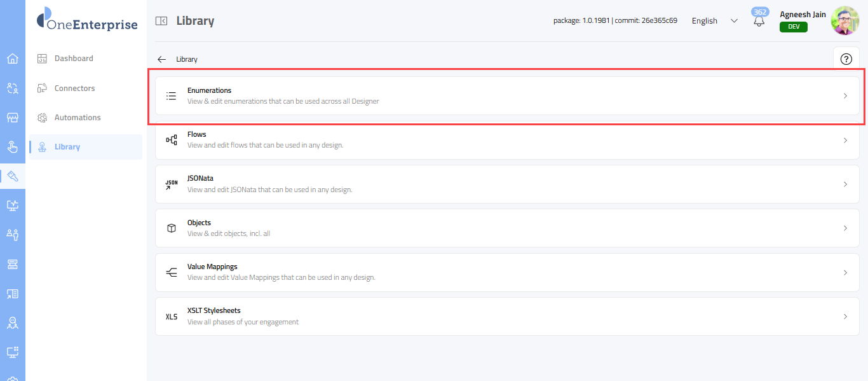868x381 pixels.
Task: Click the user avatar photo
Action: (x=844, y=20)
